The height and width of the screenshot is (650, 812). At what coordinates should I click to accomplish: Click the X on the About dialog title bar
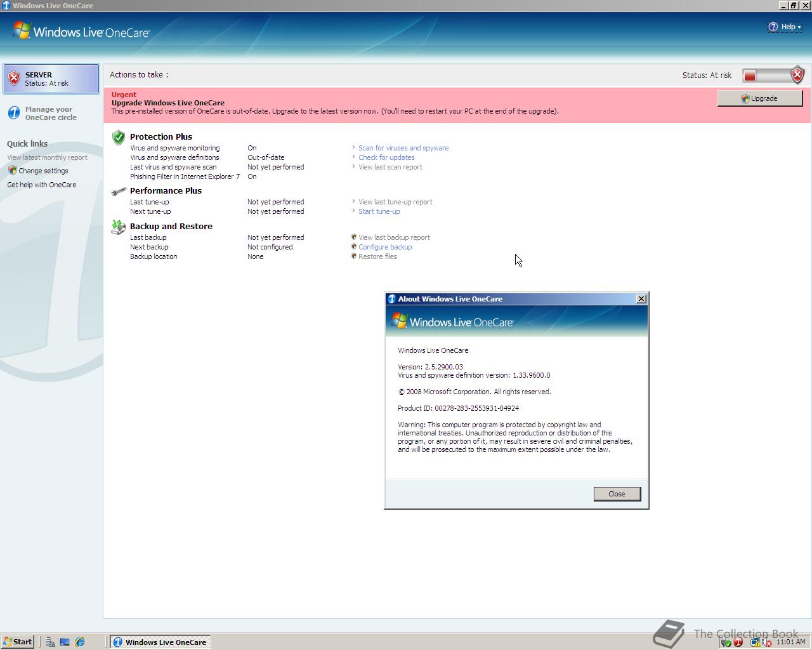click(x=641, y=299)
